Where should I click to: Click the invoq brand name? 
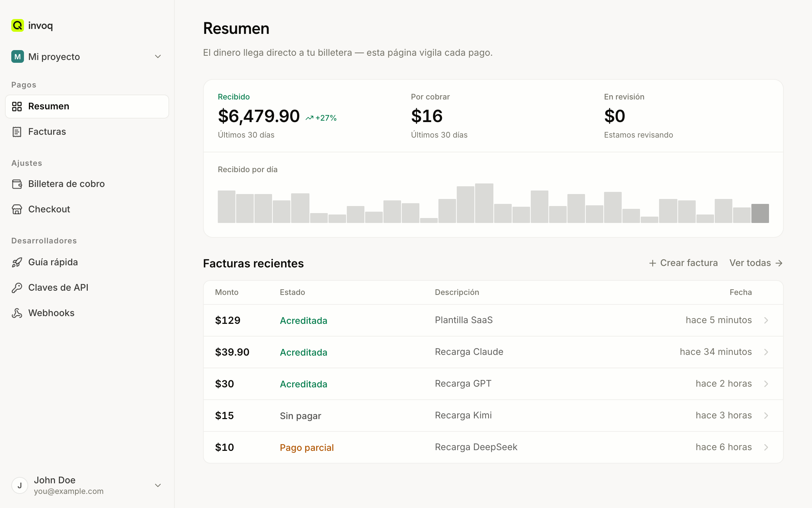[41, 26]
